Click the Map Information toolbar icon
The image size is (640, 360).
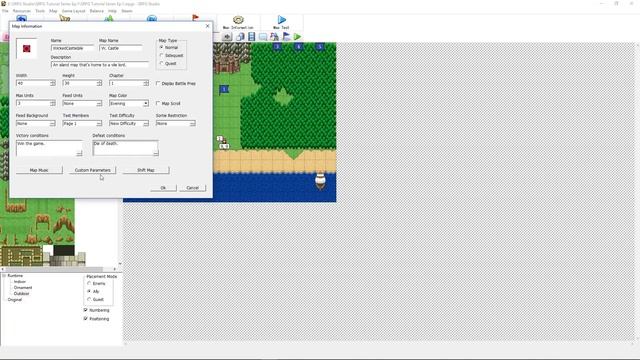[238, 20]
